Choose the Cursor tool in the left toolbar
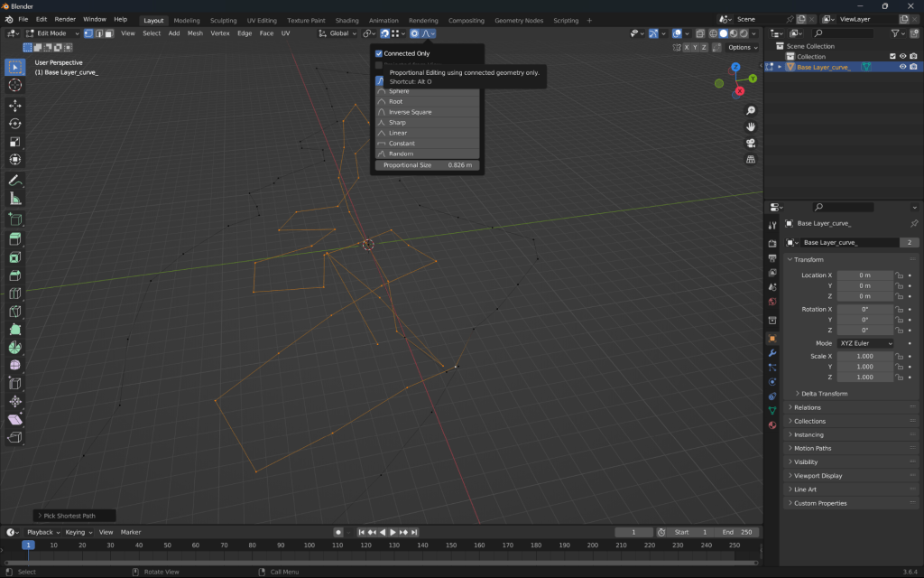Image resolution: width=924 pixels, height=578 pixels. pyautogui.click(x=15, y=85)
